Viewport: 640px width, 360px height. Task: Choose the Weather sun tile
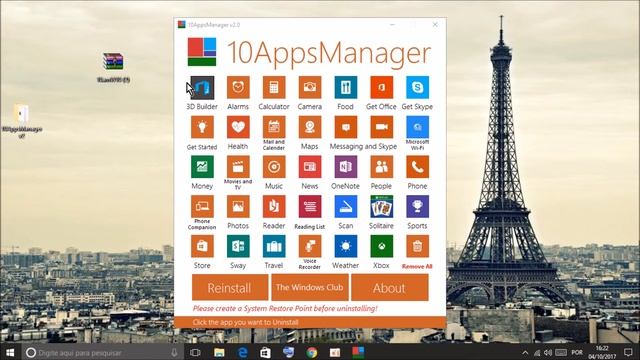pyautogui.click(x=346, y=246)
